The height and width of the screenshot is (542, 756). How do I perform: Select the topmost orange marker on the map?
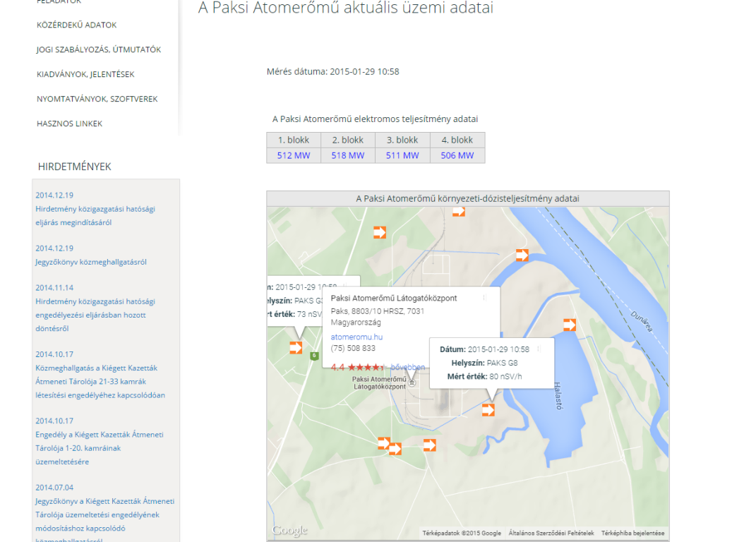[x=459, y=211]
